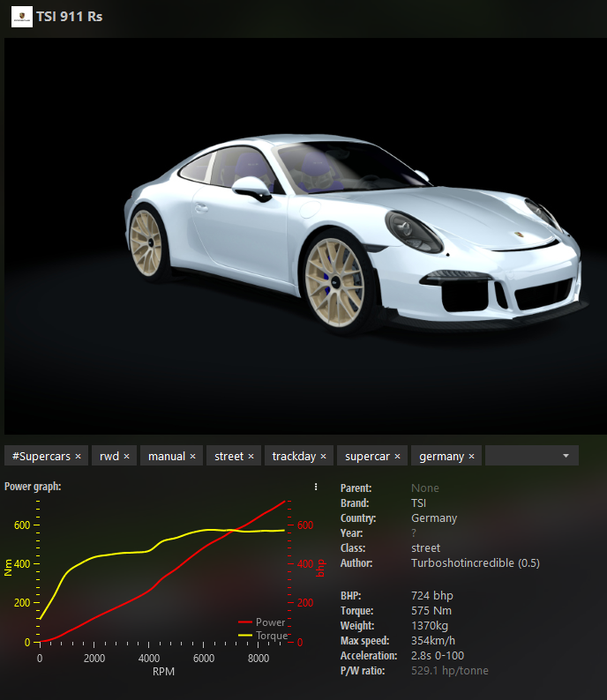The width and height of the screenshot is (607, 700).
Task: Edit the Brand field showing TSI
Action: tap(418, 503)
